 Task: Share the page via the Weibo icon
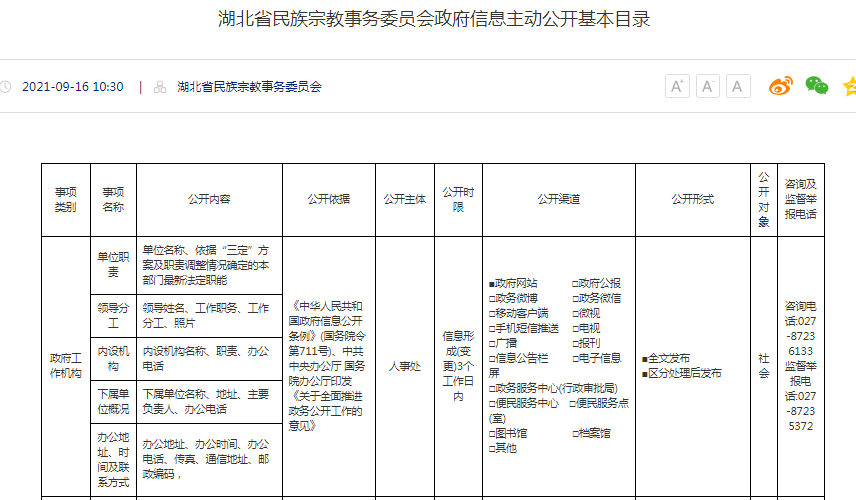click(x=780, y=86)
